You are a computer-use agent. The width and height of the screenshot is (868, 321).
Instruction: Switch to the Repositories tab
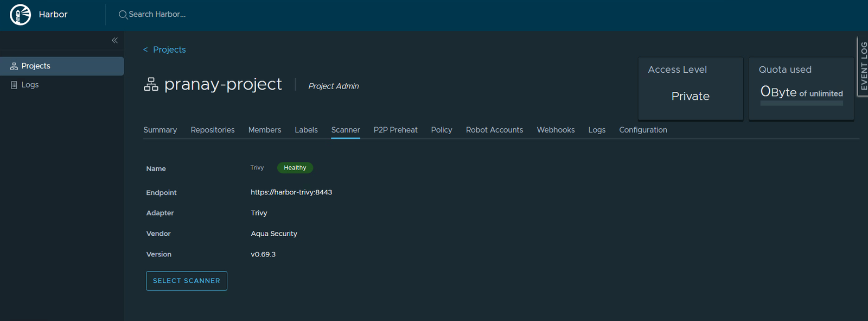[213, 130]
